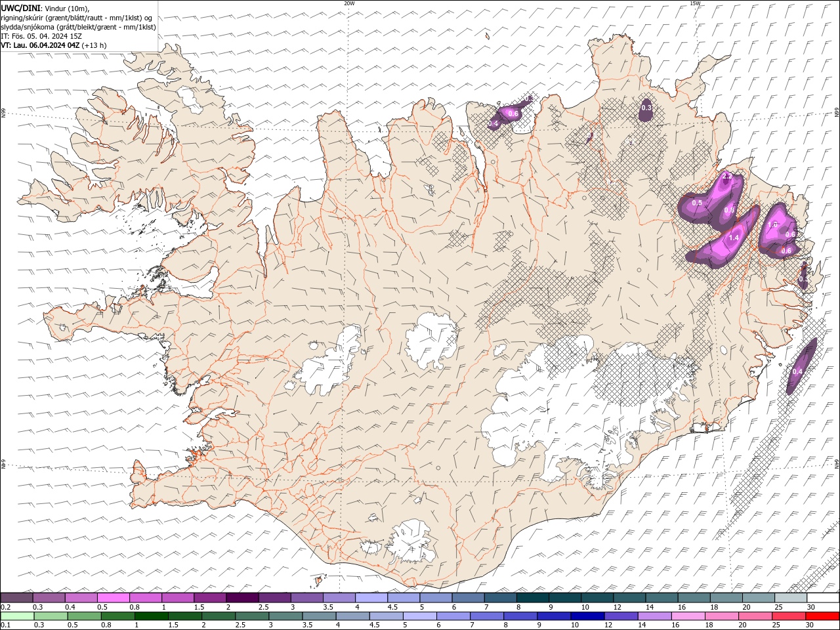Click the 'rigning/skúrir' legend description line
The width and height of the screenshot is (840, 630).
tap(77, 17)
